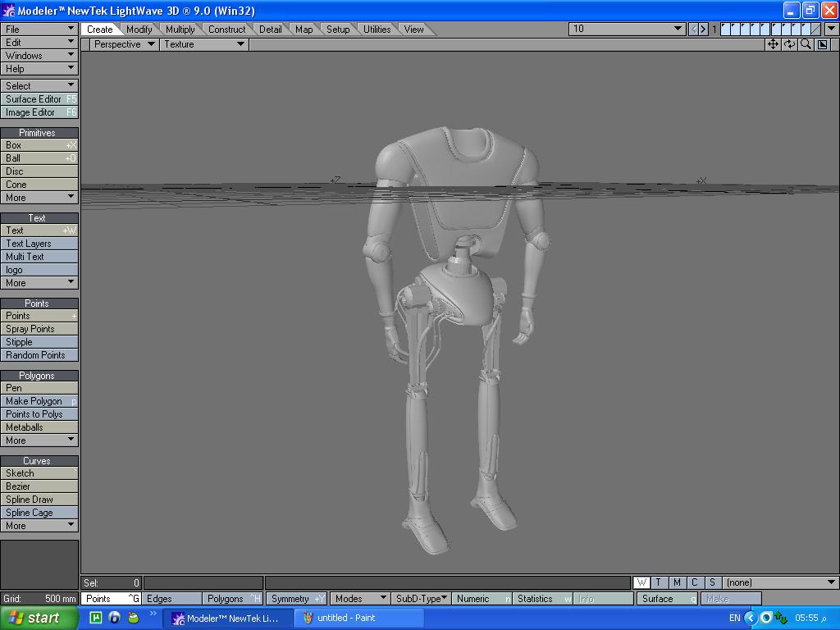Screen dimensions: 840x630
Task: Switch to Edges selection mode
Action: tap(171, 598)
